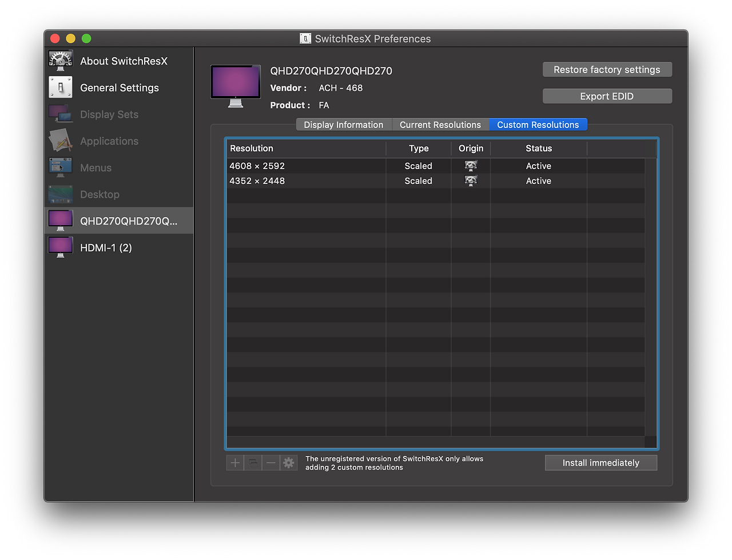The height and width of the screenshot is (560, 732).
Task: Choose the Desktop sidebar icon
Action: 61,194
